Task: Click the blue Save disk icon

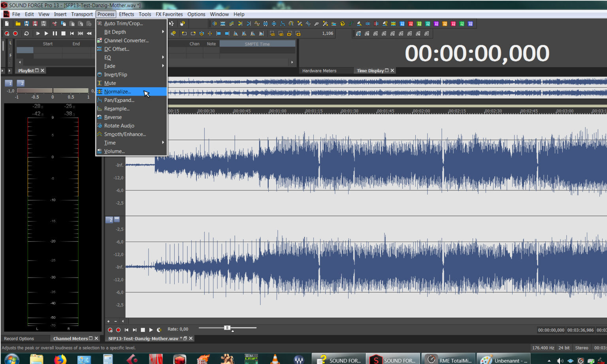Action: tap(26, 24)
